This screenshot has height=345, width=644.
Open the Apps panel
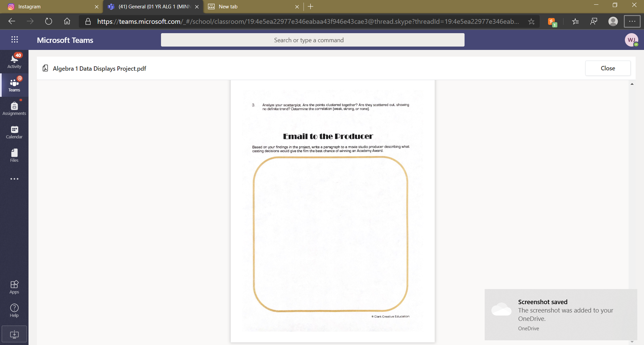pos(14,286)
